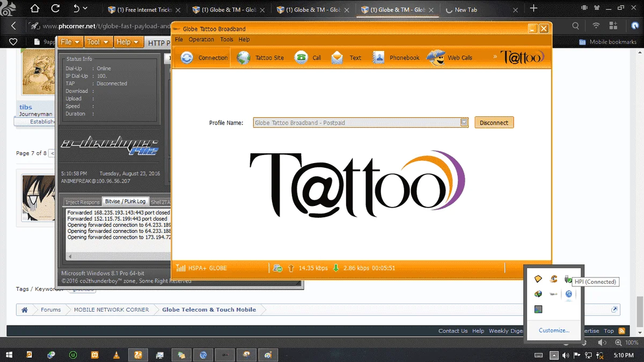
Task: Click the search magnifier icon in address bar
Action: [575, 26]
